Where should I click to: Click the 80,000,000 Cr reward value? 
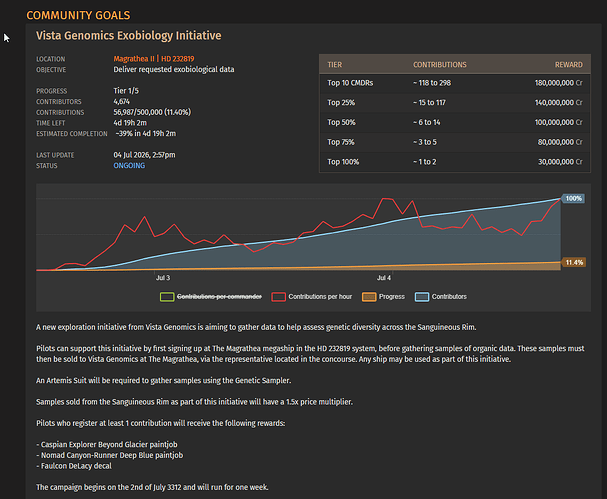pyautogui.click(x=560, y=142)
